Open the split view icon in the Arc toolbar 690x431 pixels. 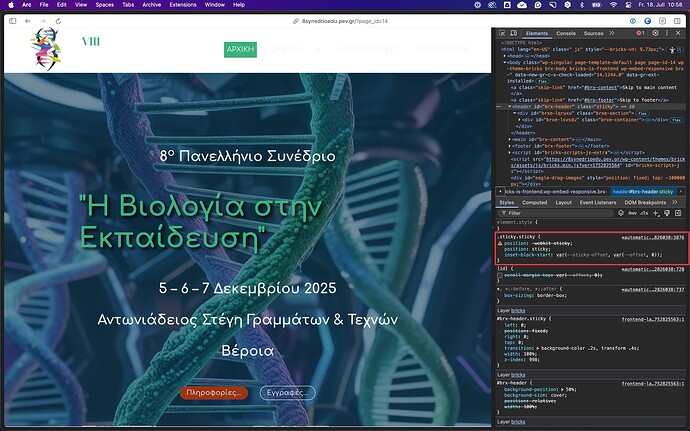tap(677, 21)
